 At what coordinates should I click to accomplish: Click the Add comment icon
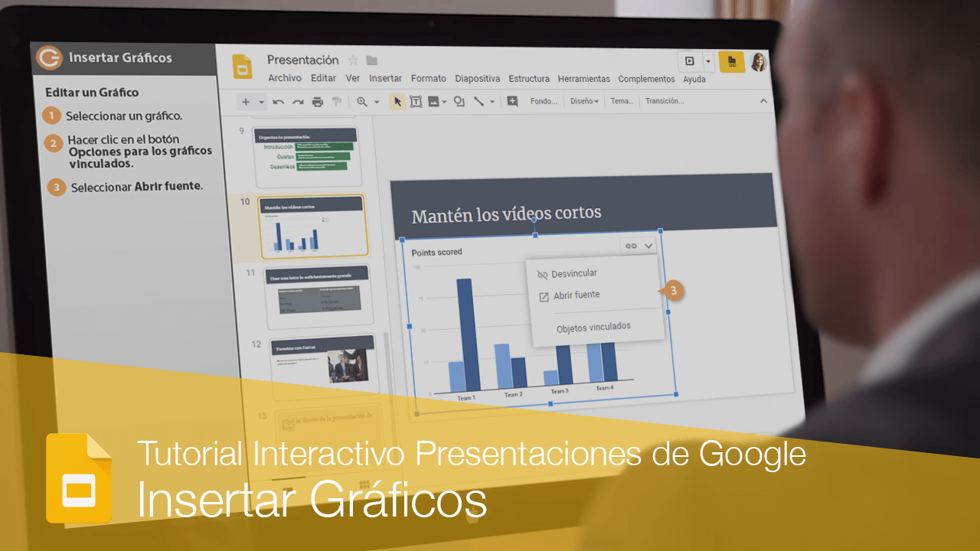coord(512,101)
